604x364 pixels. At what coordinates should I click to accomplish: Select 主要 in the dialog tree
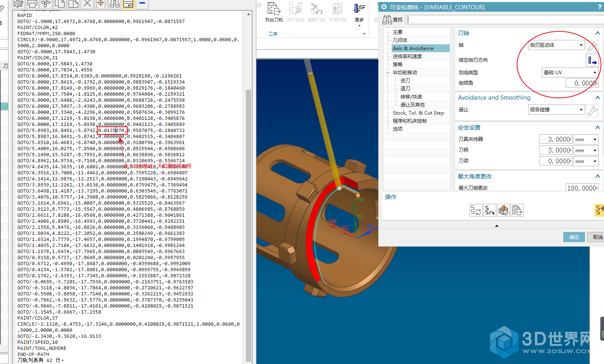(x=398, y=32)
